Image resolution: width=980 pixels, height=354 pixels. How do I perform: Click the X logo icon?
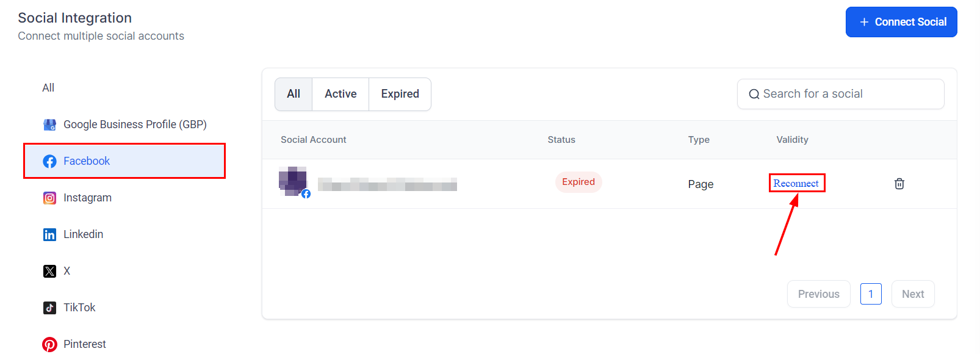[x=50, y=271]
